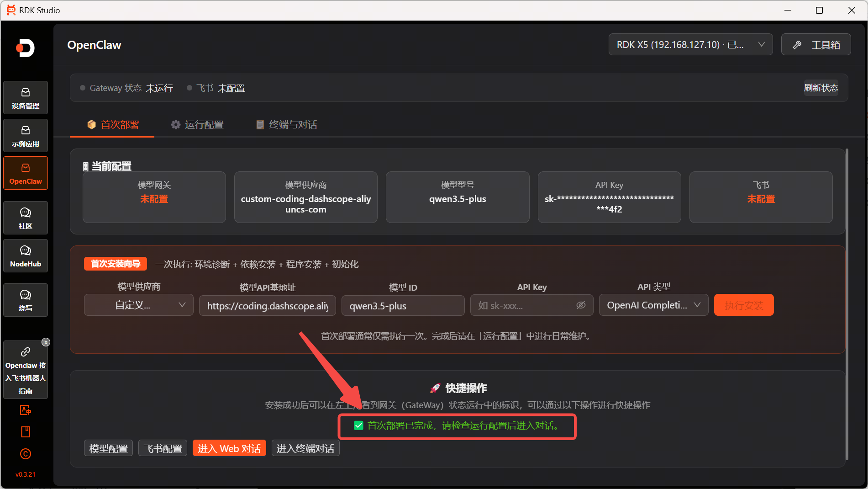Maximize the RDK Studio window
The width and height of the screenshot is (868, 489).
coord(819,10)
